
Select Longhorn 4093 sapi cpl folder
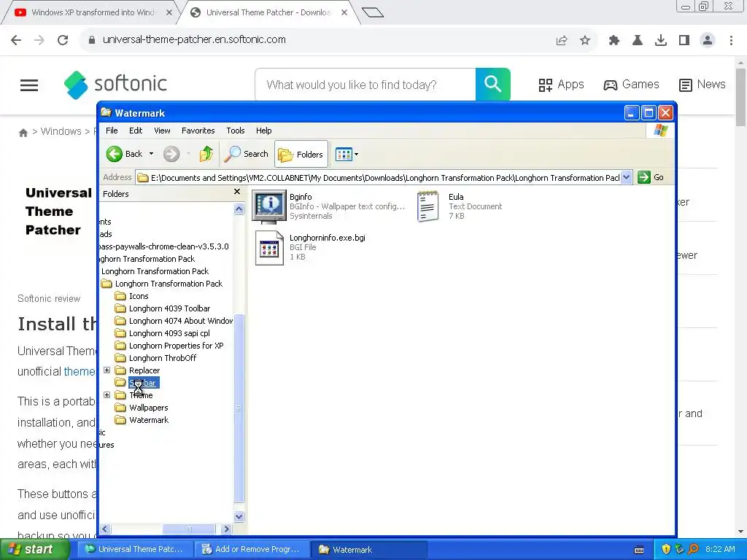coord(163,333)
